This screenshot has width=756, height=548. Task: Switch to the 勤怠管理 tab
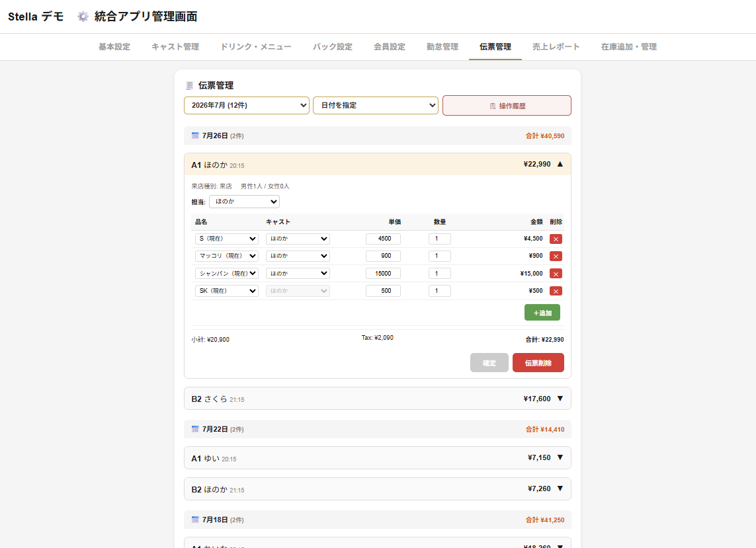(442, 47)
